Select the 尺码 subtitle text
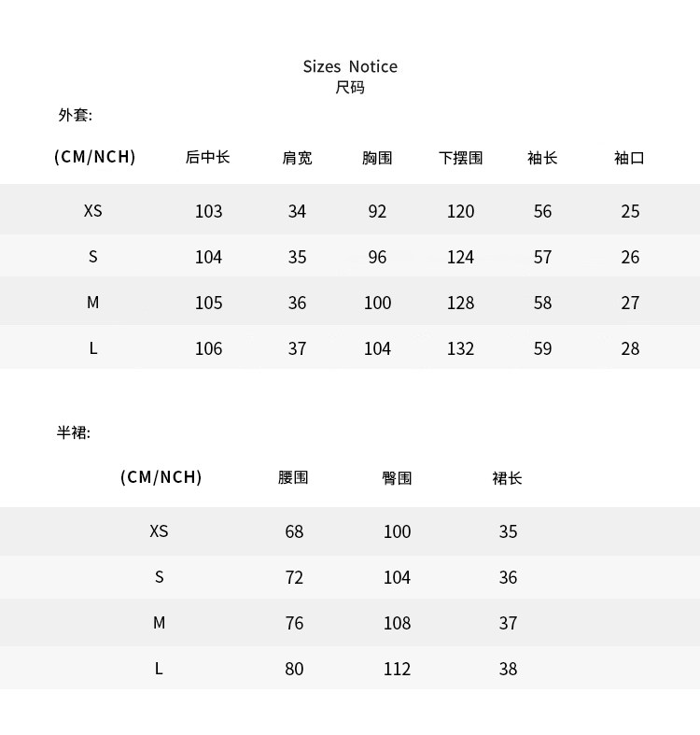This screenshot has width=700, height=735. pyautogui.click(x=350, y=88)
